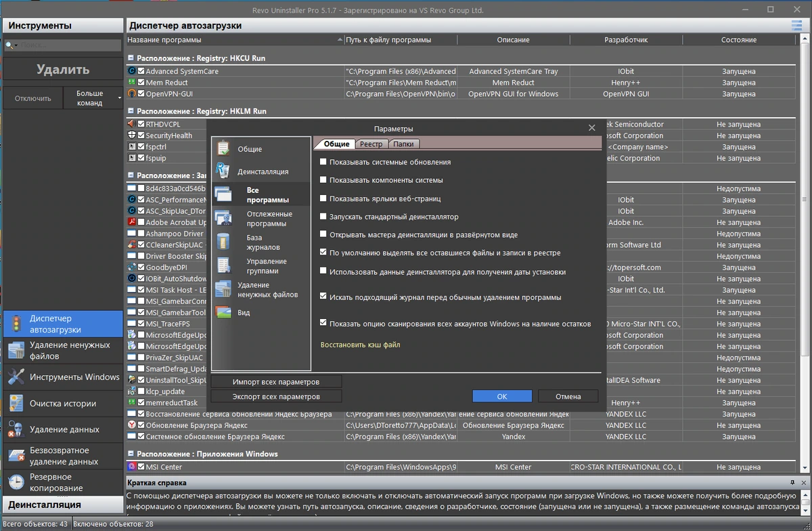Enable Показывать системные обновления
Screen dimensions: 812x531
click(323, 163)
